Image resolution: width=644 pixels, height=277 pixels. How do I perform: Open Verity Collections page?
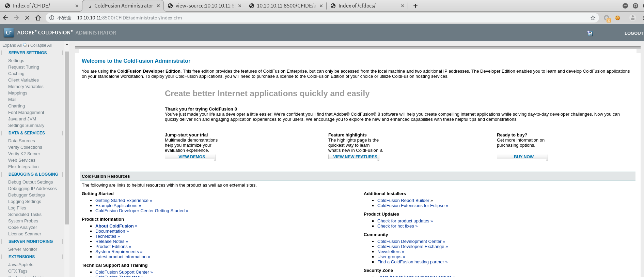point(25,147)
